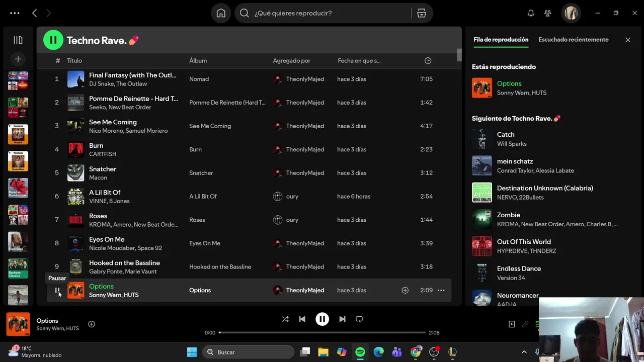
Task: Open the now-playing Options cover thumbnail
Action: 18,324
